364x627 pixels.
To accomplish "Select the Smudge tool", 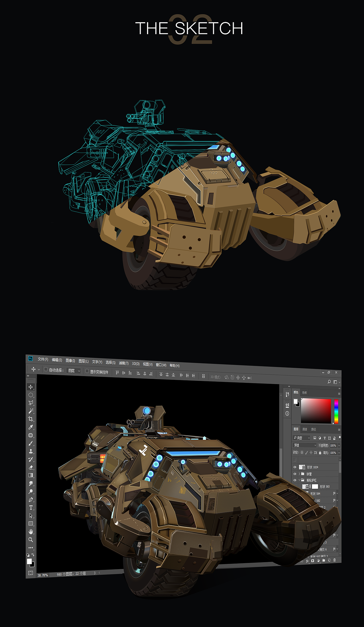I will click(x=31, y=483).
